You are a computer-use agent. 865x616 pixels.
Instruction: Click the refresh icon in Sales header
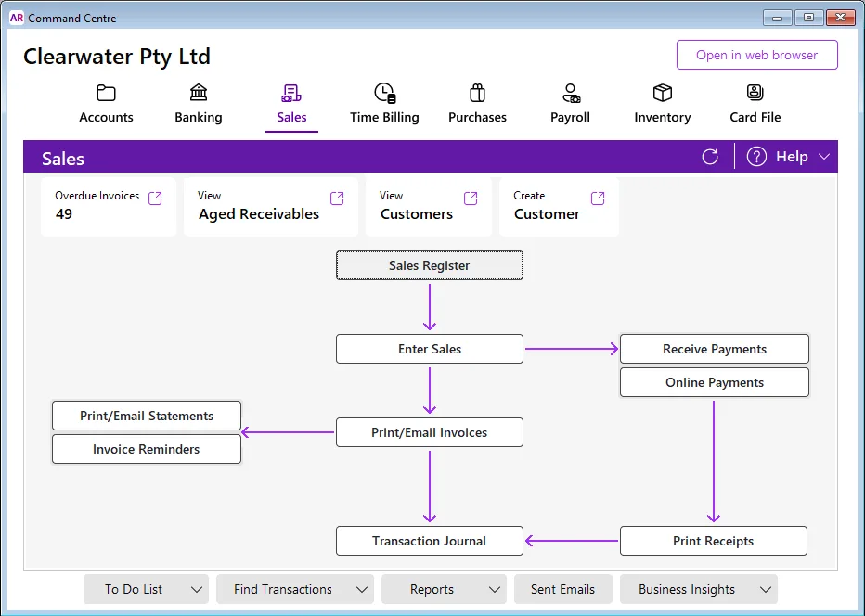tap(710, 157)
